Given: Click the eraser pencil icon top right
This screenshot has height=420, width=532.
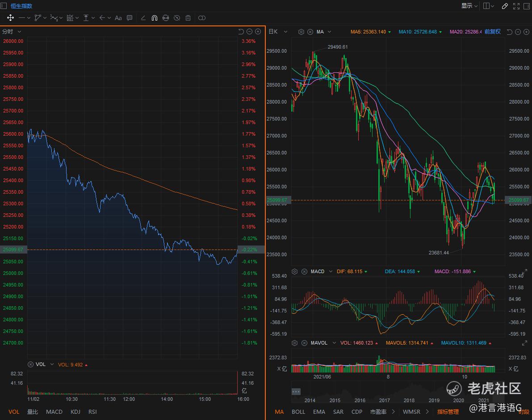Looking at the screenshot, I should coord(505,6).
